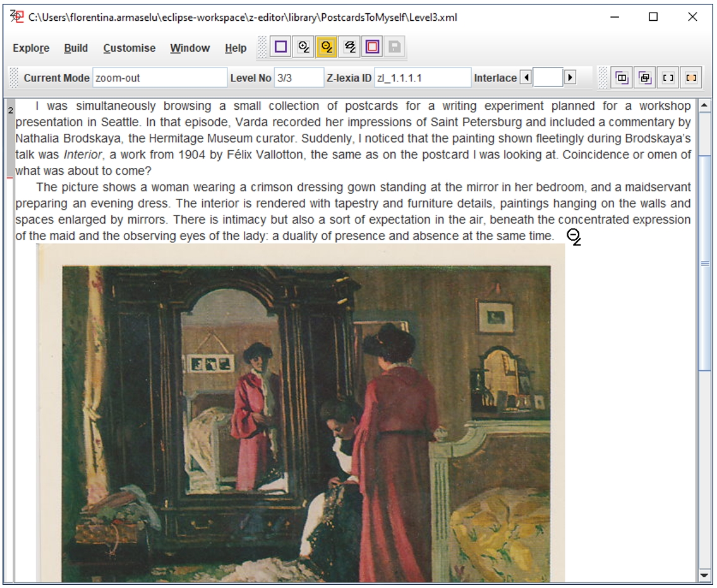717x588 pixels.
Task: Maximize the z-editor window
Action: point(653,17)
